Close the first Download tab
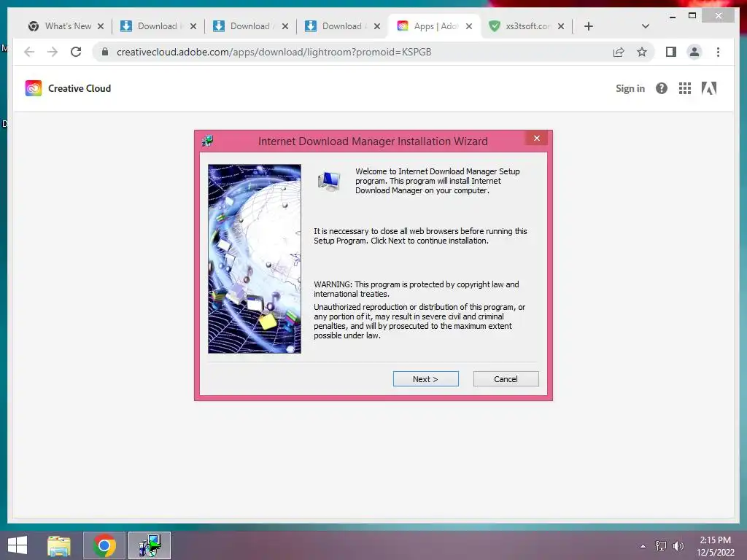 click(x=193, y=26)
